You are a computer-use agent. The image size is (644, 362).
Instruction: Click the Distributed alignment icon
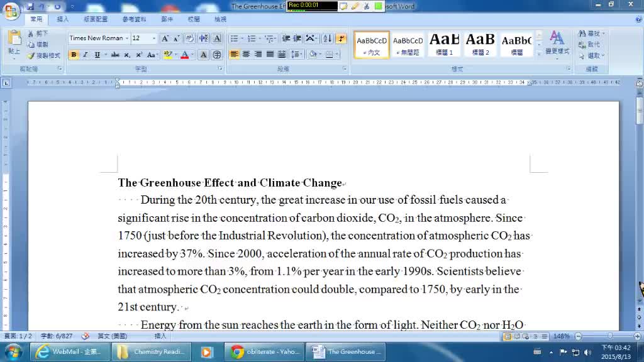click(282, 54)
